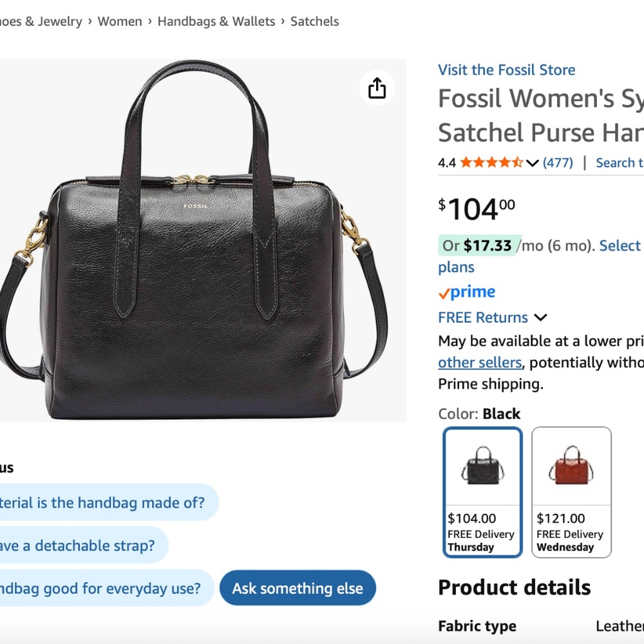The width and height of the screenshot is (644, 644).
Task: Expand the FREE Returns details chevron
Action: (540, 317)
